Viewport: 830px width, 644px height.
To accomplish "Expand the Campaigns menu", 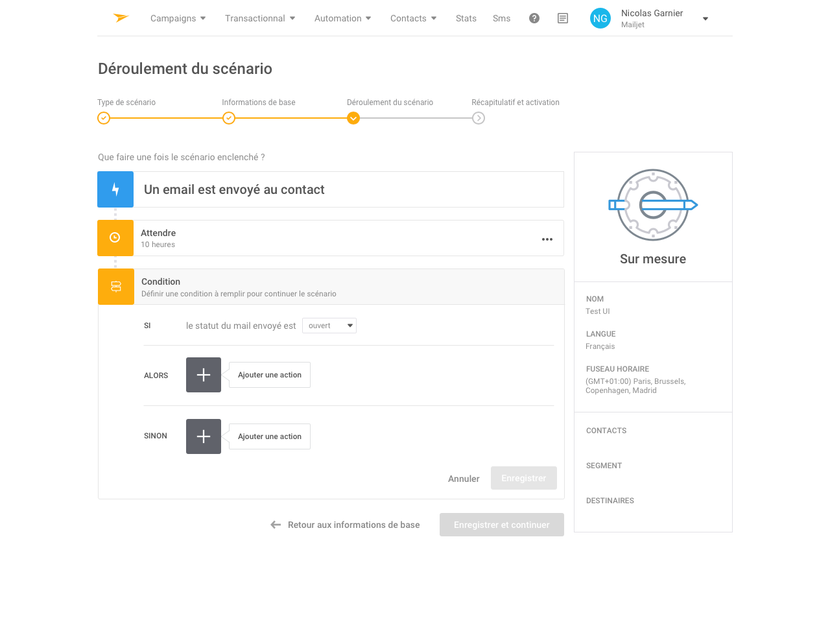I will coord(178,18).
